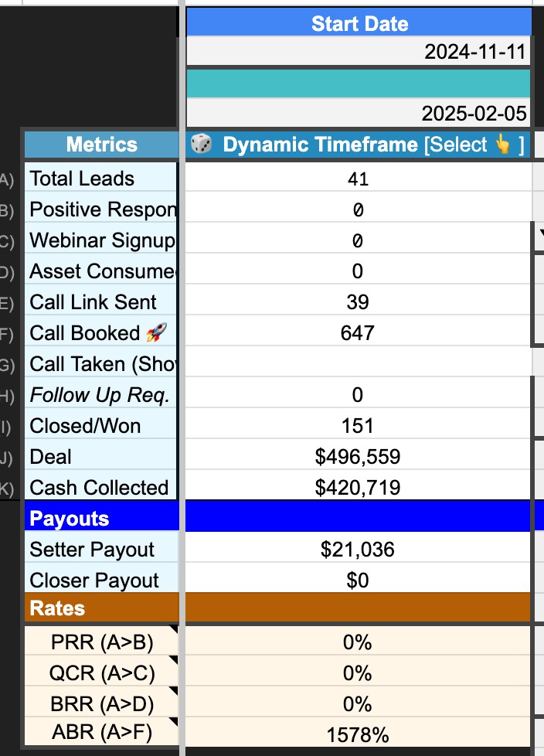The width and height of the screenshot is (544, 756).
Task: Edit the end date 2025-02-05 cell
Action: tap(359, 113)
